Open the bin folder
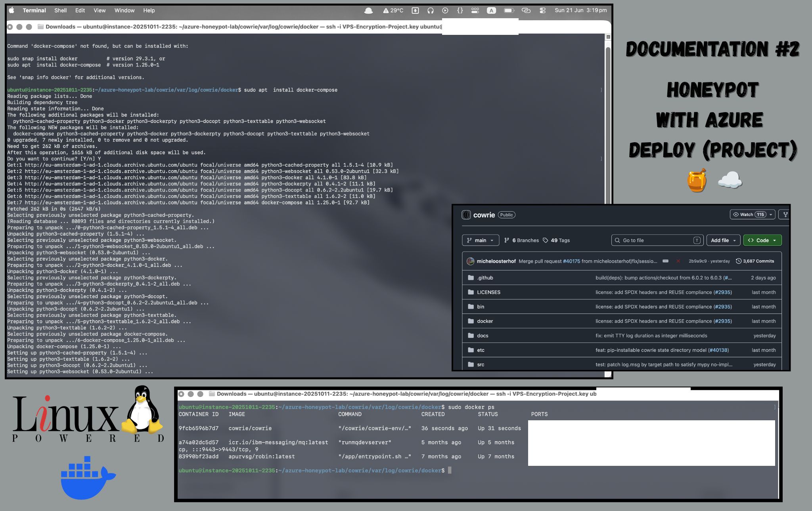This screenshot has width=812, height=511. point(481,307)
